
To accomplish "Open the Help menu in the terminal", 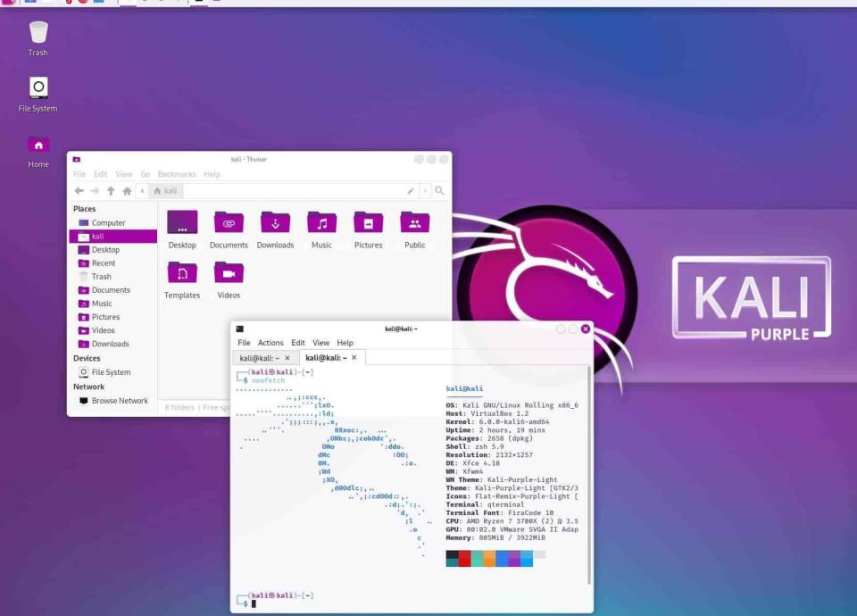I will point(345,343).
